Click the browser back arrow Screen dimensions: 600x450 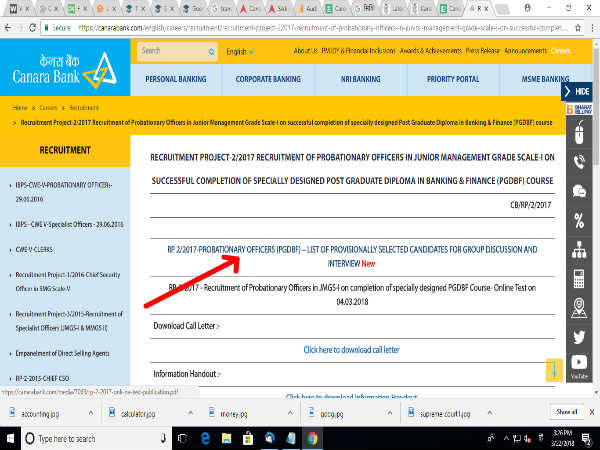tap(8, 28)
